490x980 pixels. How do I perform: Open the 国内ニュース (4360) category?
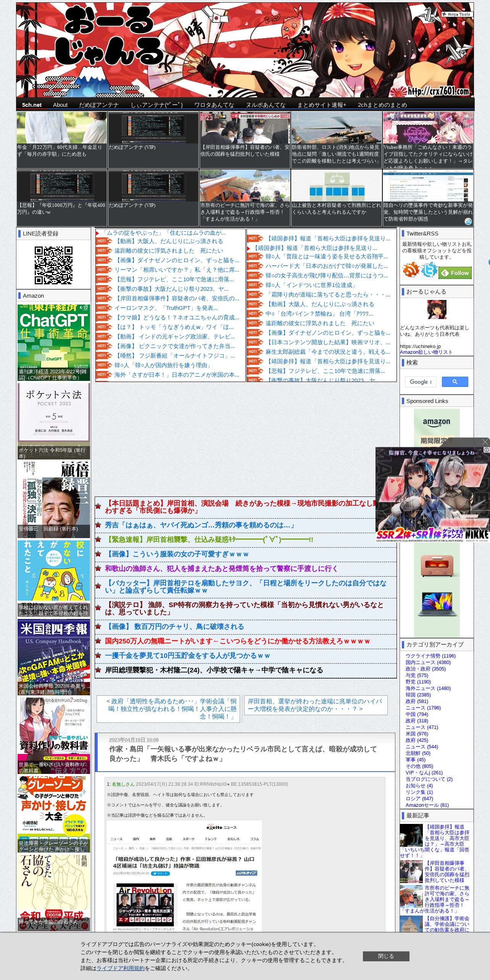[428, 662]
